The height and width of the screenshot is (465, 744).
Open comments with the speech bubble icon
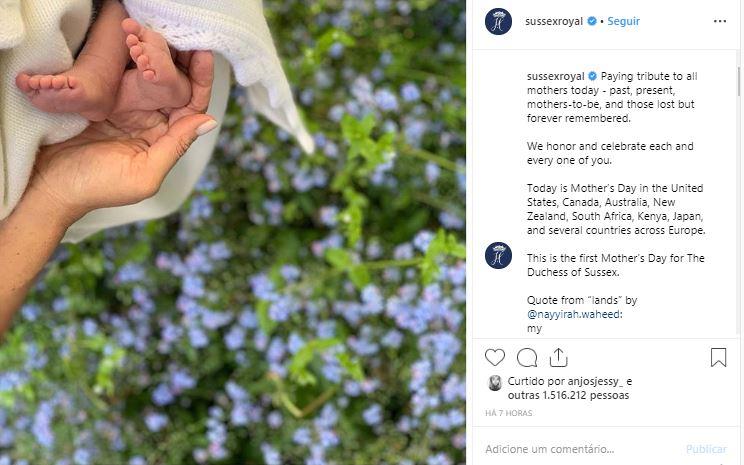(x=527, y=357)
